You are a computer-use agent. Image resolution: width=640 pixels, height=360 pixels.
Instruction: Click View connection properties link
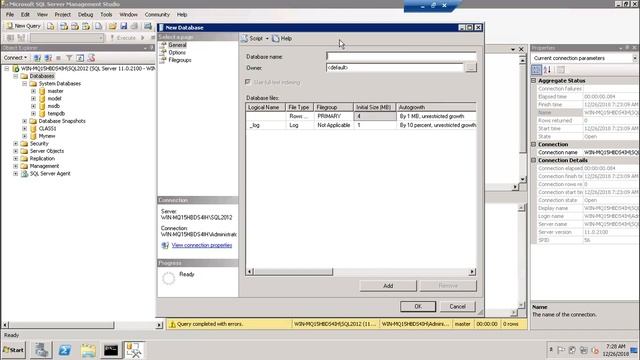pos(202,245)
